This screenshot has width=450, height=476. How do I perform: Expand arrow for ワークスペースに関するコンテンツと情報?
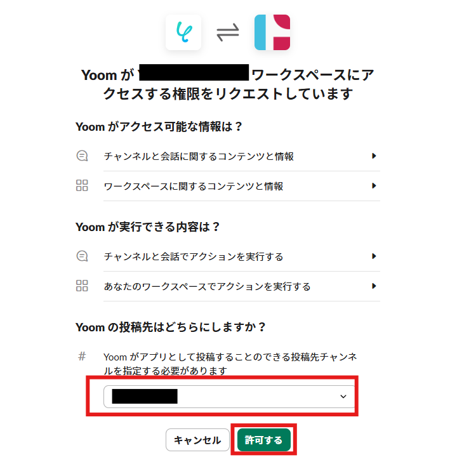[374, 185]
